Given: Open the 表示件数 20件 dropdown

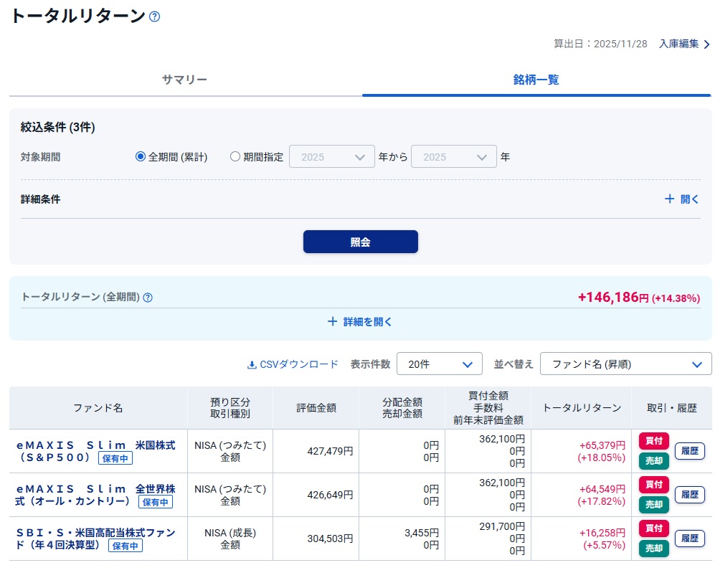Looking at the screenshot, I should pos(439,364).
